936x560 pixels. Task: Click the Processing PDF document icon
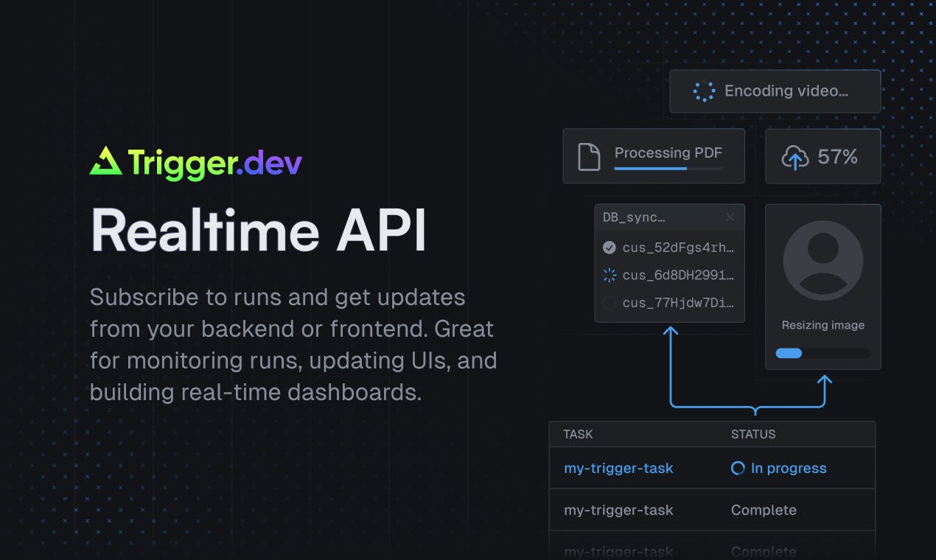click(589, 157)
